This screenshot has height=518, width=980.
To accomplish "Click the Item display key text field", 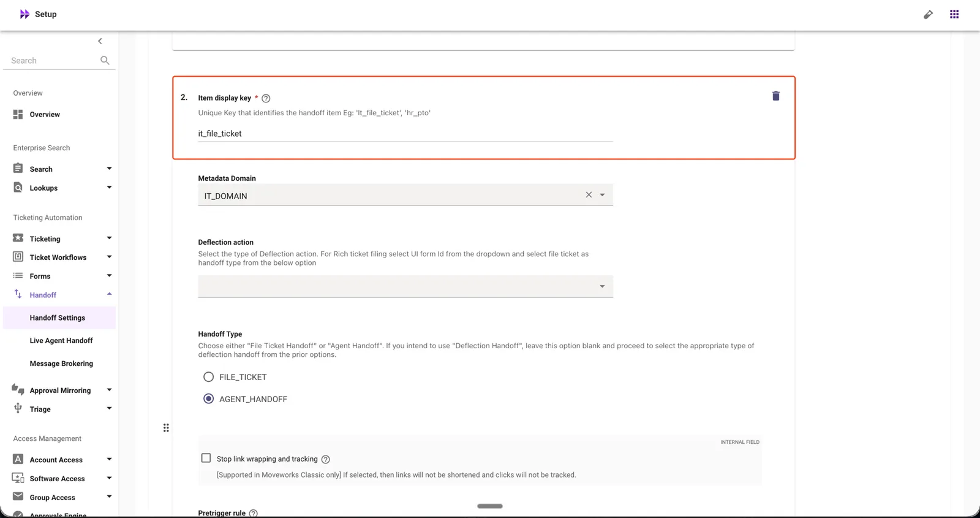I will [x=405, y=134].
